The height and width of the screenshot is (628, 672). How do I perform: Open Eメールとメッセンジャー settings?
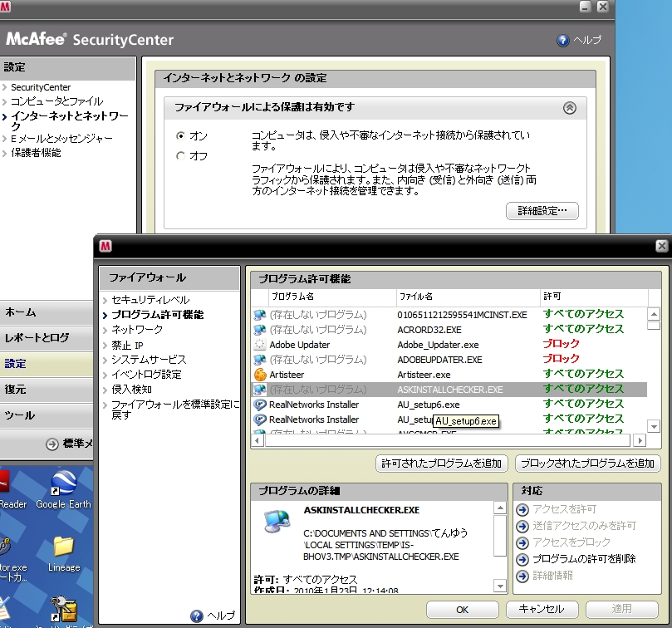tap(61, 139)
